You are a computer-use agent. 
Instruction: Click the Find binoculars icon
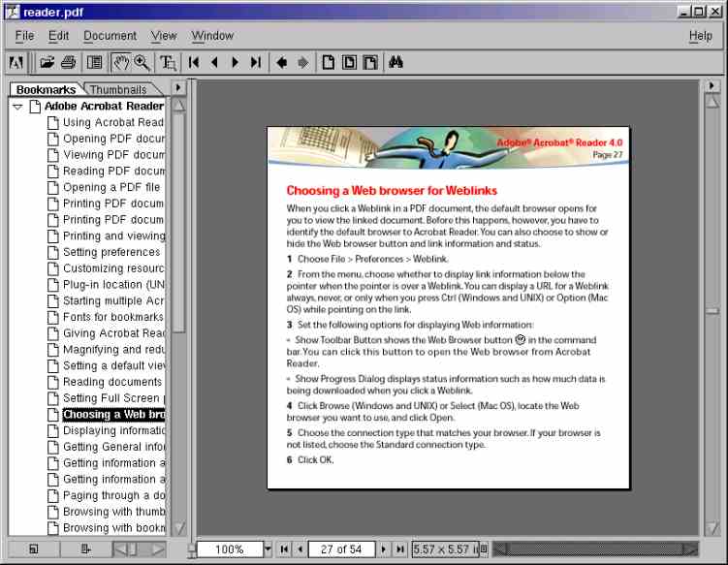396,62
